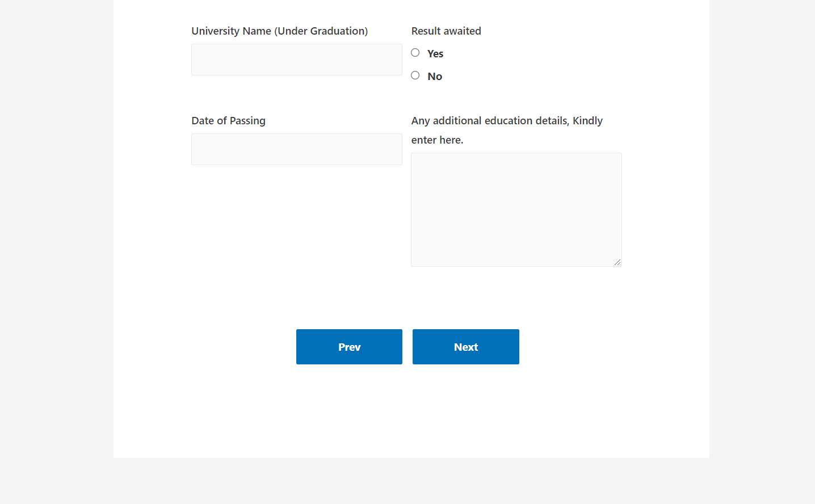Click the 'Any additional education details' label

pyautogui.click(x=506, y=121)
